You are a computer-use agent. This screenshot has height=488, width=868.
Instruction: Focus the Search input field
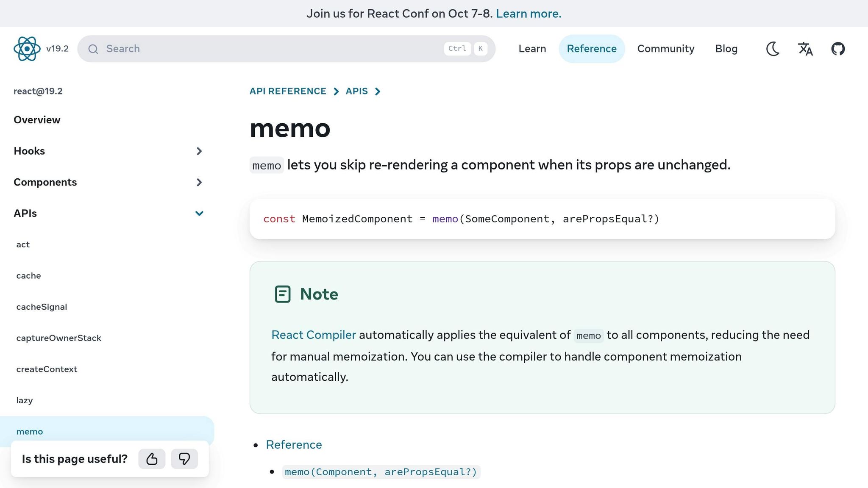click(271, 49)
